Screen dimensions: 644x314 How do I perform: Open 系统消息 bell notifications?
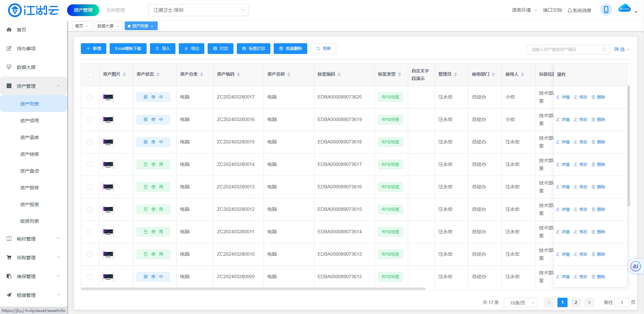[x=579, y=10]
